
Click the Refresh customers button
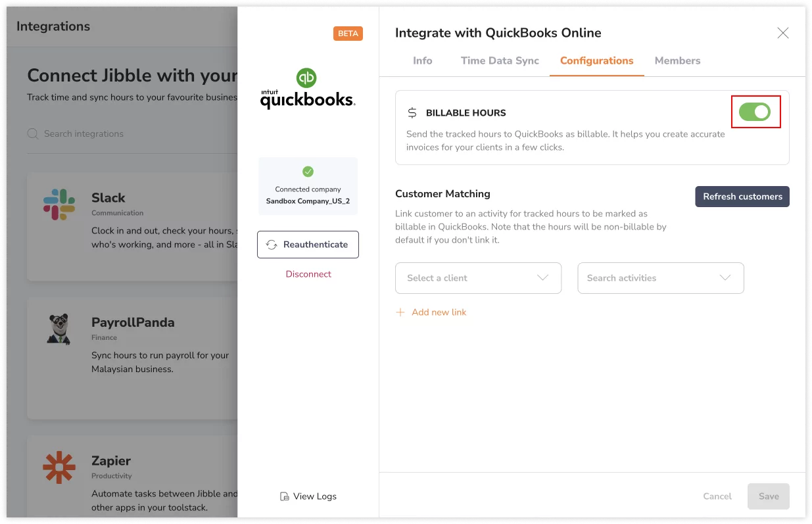742,197
